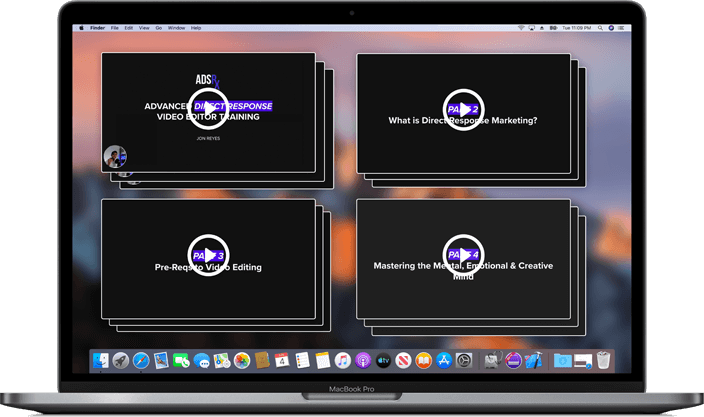The width and height of the screenshot is (704, 417).
Task: Open the blue Downloads folder in dock
Action: point(563,360)
